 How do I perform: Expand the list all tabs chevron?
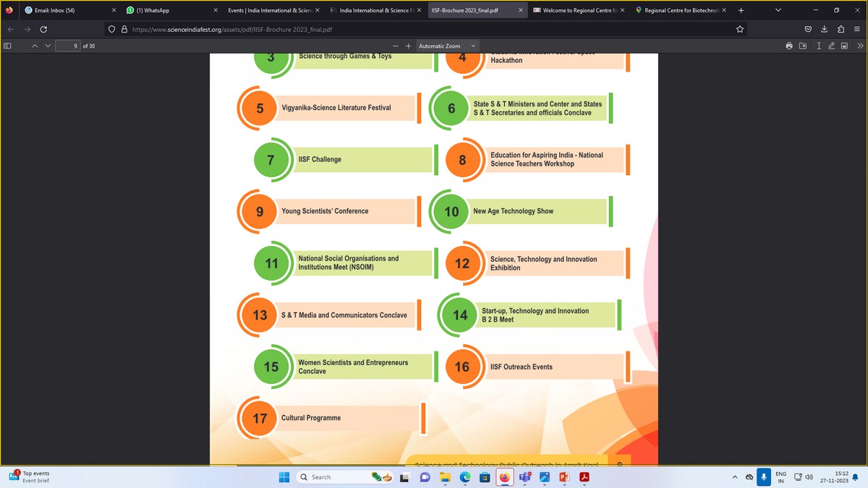point(778,10)
